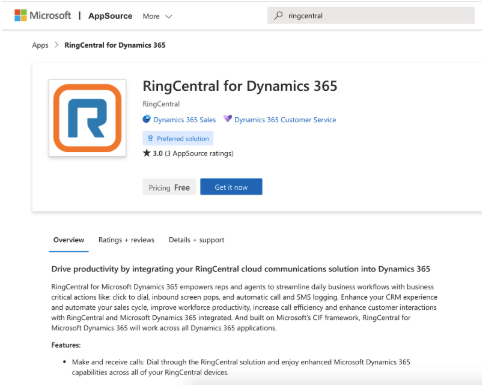
Task: Click the Pricing Free label
Action: pyautogui.click(x=169, y=187)
